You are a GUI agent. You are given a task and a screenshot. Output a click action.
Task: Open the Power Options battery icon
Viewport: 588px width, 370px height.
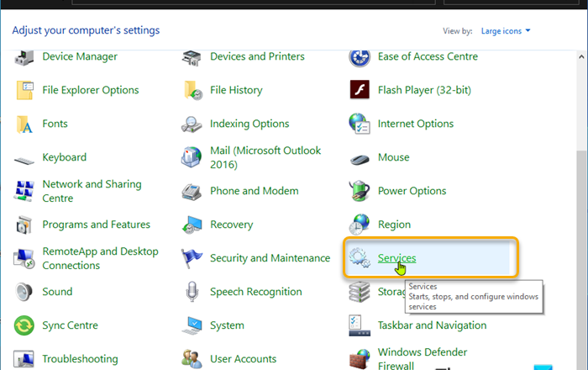tap(360, 191)
